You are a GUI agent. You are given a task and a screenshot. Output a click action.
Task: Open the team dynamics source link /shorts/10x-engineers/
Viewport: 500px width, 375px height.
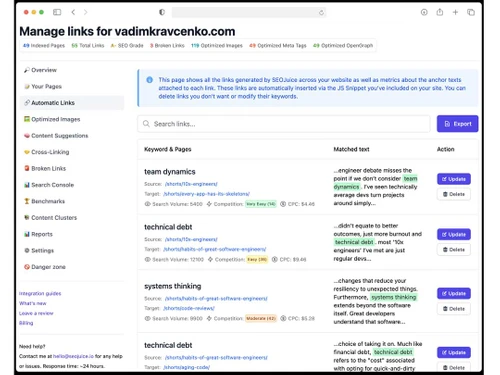coord(191,184)
